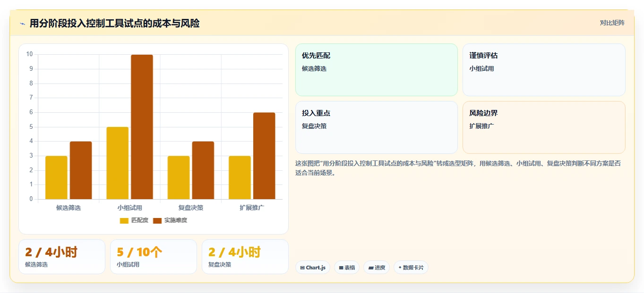Click the 复盘决策 实施难度 bar

[x=203, y=170]
